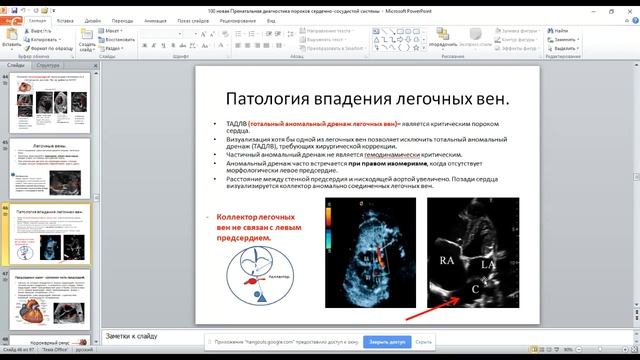The height and width of the screenshot is (360, 640).
Task: Cut selection with Вырезать
Action: tap(38, 31)
